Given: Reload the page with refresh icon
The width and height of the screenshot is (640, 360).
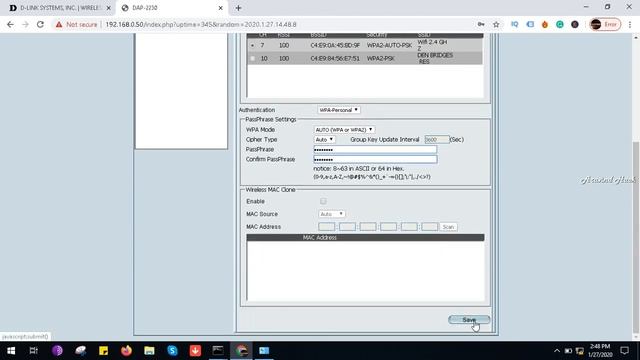Looking at the screenshot, I should (40, 24).
